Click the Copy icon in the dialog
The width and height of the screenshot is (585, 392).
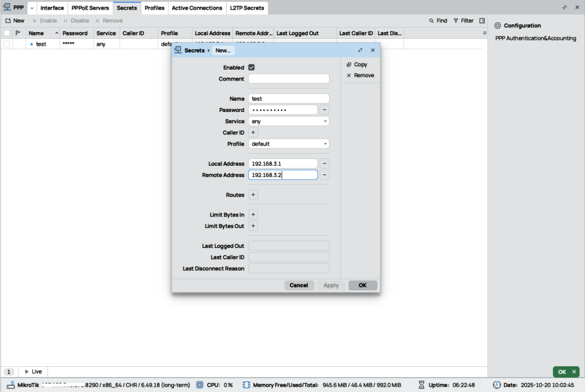click(349, 65)
